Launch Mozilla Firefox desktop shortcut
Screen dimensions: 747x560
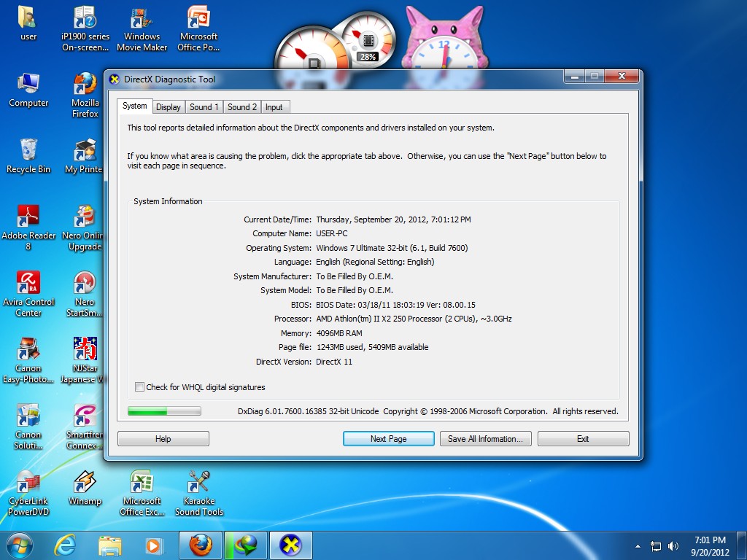coord(85,95)
